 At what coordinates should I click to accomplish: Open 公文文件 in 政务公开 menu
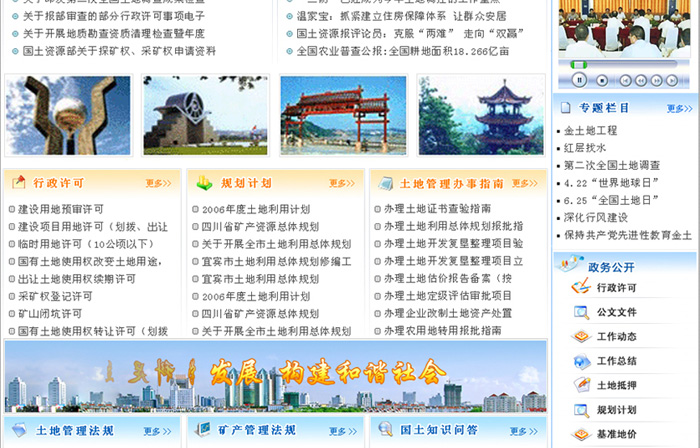[617, 312]
